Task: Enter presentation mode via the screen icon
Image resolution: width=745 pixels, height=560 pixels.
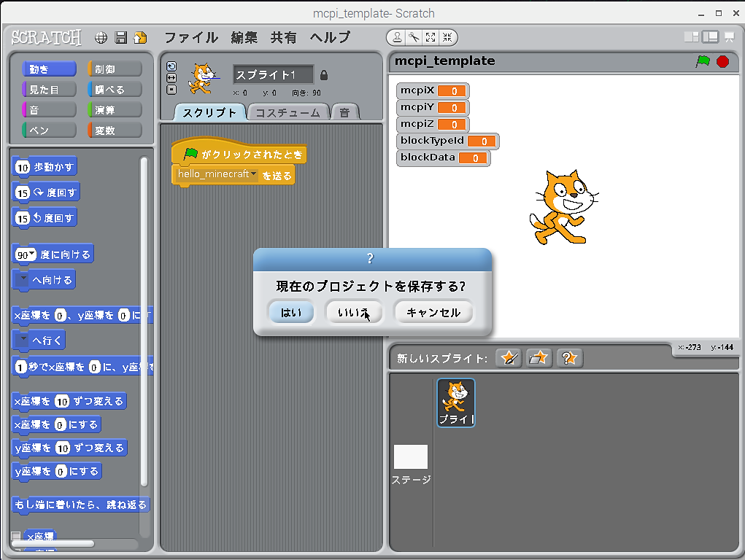Action: 730,37
